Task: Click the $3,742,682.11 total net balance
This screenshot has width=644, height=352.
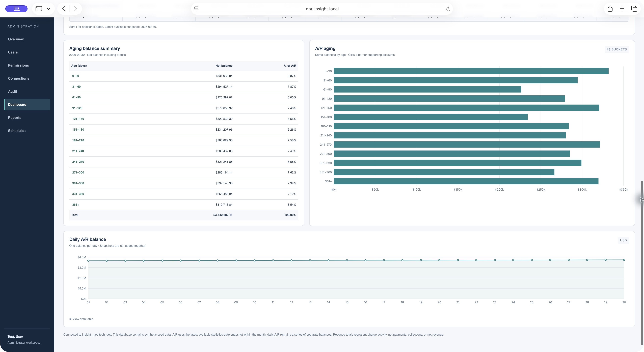Action: (223, 215)
